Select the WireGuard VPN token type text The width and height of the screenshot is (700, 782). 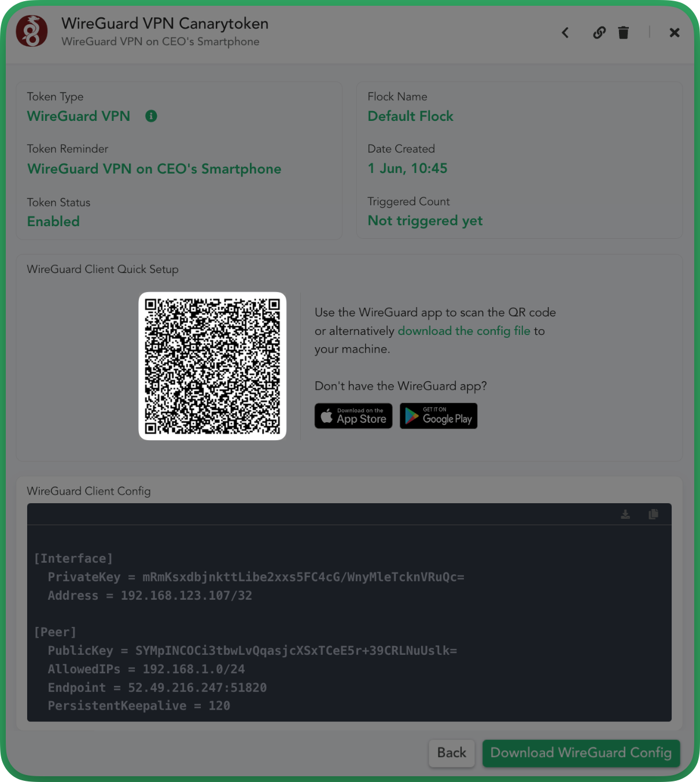[x=79, y=116]
